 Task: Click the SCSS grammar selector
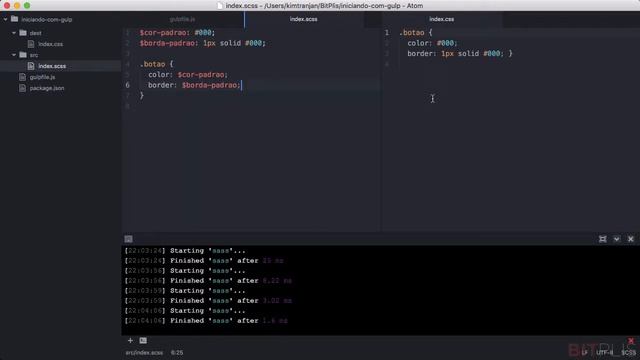tap(629, 353)
